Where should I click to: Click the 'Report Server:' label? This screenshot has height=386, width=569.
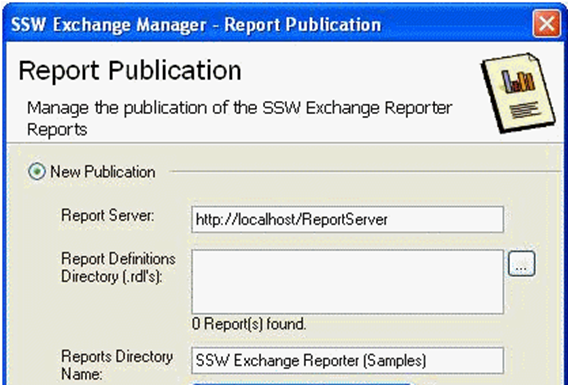[108, 215]
